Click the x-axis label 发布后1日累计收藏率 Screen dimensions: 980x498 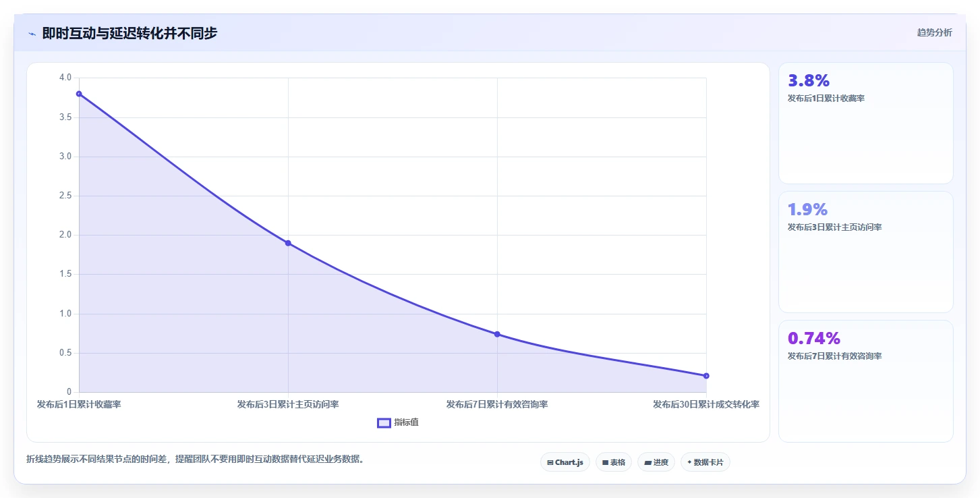tap(79, 405)
